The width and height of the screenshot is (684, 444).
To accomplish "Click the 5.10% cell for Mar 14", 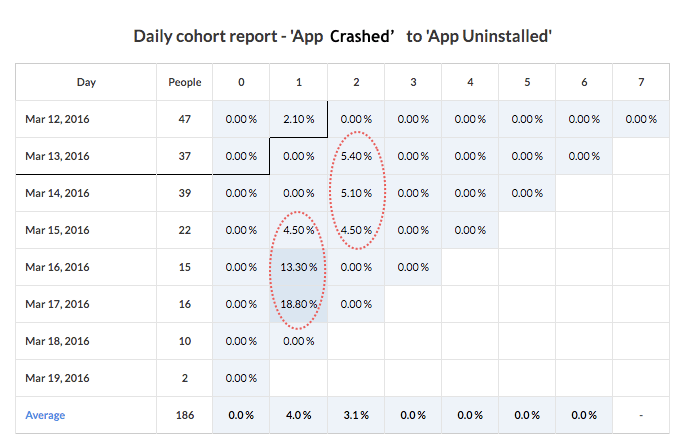I will [356, 193].
